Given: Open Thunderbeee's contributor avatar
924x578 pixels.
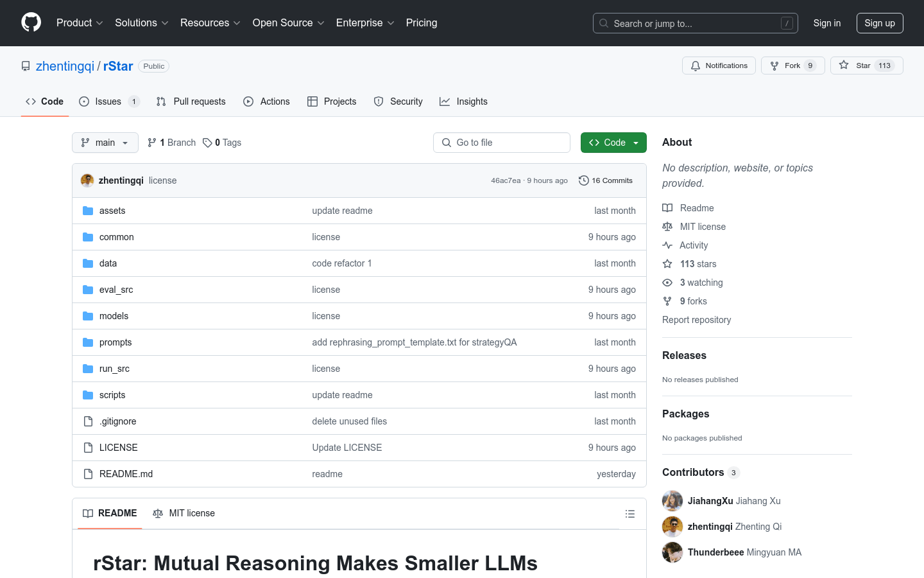Looking at the screenshot, I should (672, 552).
